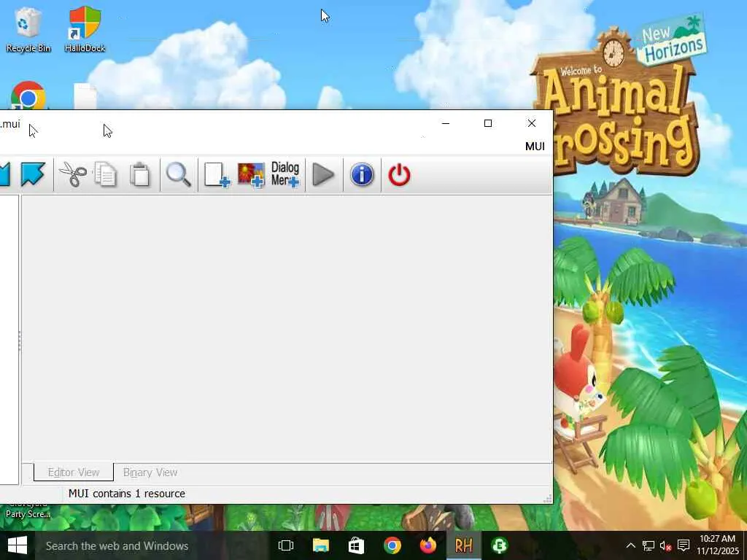Minimize the Resource Hacker window
747x560 pixels.
446,123
